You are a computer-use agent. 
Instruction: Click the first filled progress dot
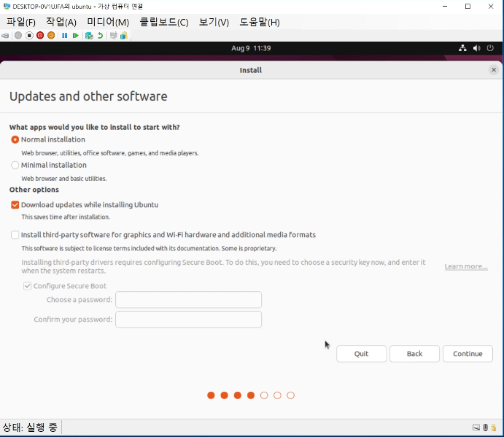coord(211,395)
